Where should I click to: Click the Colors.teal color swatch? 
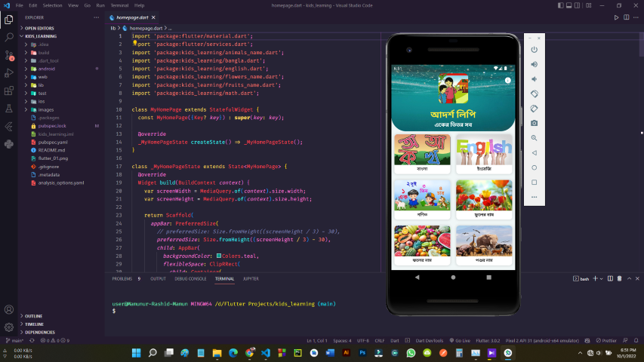pos(219,256)
